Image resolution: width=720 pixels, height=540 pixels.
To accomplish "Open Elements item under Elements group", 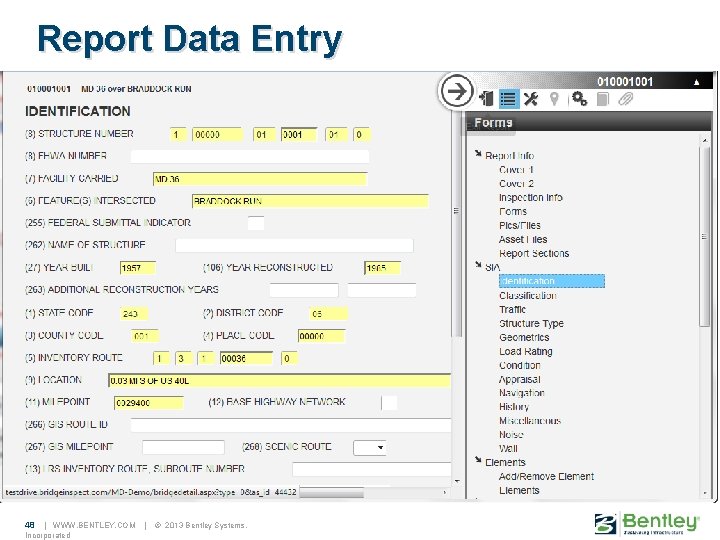I will [519, 490].
